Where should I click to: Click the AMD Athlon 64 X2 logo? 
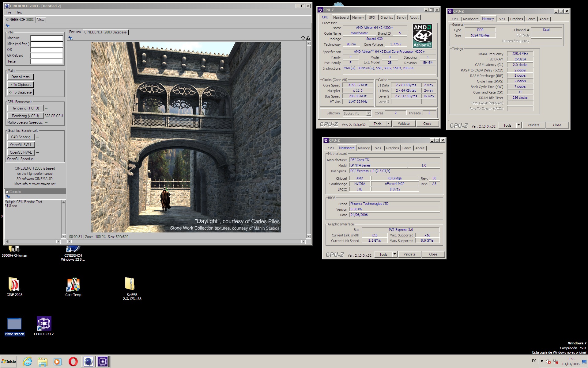[422, 36]
